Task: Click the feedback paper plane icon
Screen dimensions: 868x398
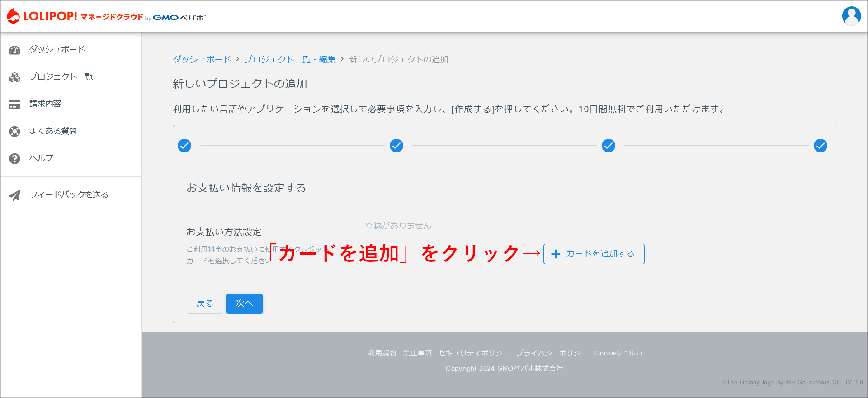Action: [x=15, y=195]
